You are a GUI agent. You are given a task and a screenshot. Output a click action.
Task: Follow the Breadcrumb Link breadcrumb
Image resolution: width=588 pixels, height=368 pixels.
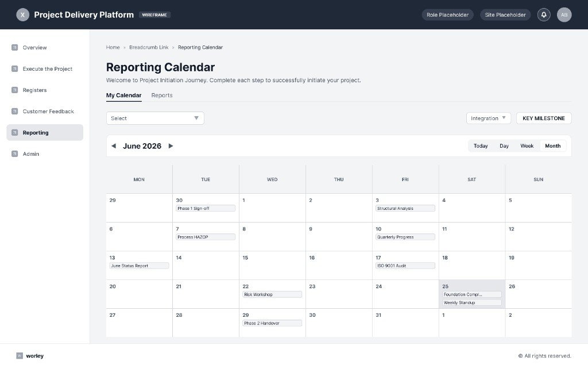(x=149, y=47)
